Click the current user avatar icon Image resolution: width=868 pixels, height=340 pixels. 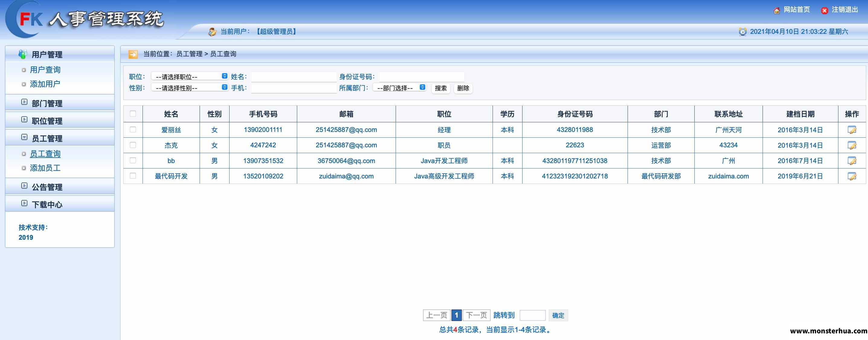click(x=212, y=32)
